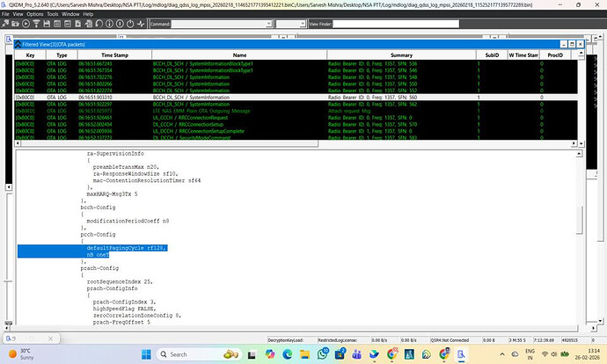Show hidden system tray icons chevron
Screen dimensions: 607x364
point(502,354)
